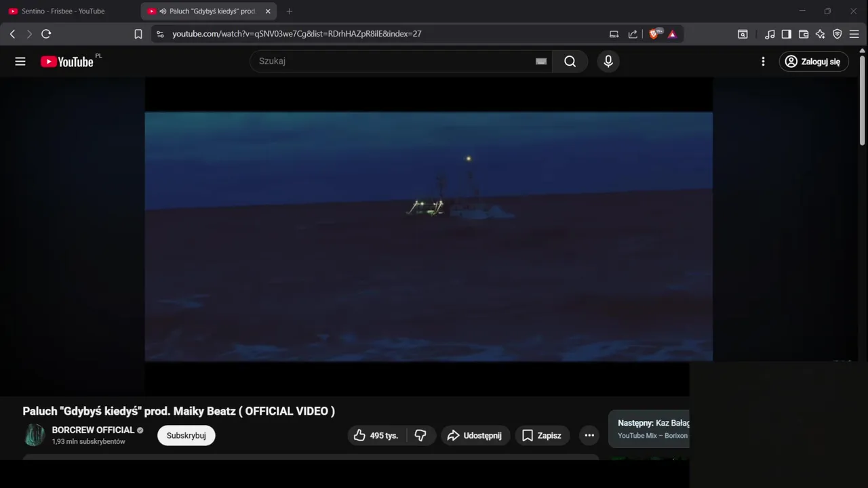Click the video player to pause

coord(429,237)
